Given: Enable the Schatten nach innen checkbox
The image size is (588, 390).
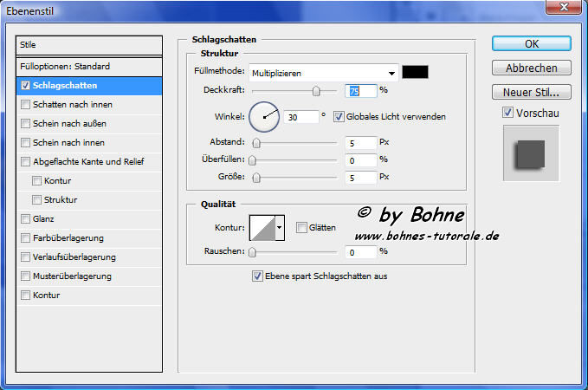Looking at the screenshot, I should pyautogui.click(x=25, y=104).
